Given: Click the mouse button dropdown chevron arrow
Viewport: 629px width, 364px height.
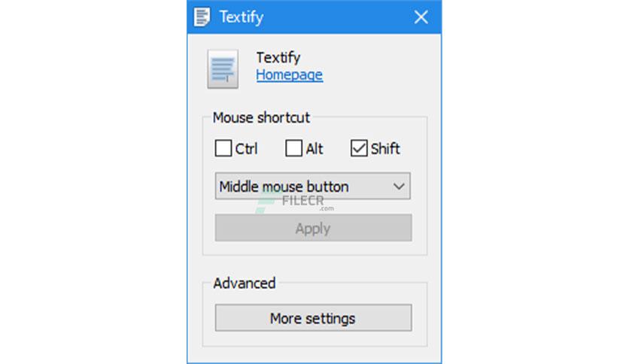Looking at the screenshot, I should (x=400, y=187).
